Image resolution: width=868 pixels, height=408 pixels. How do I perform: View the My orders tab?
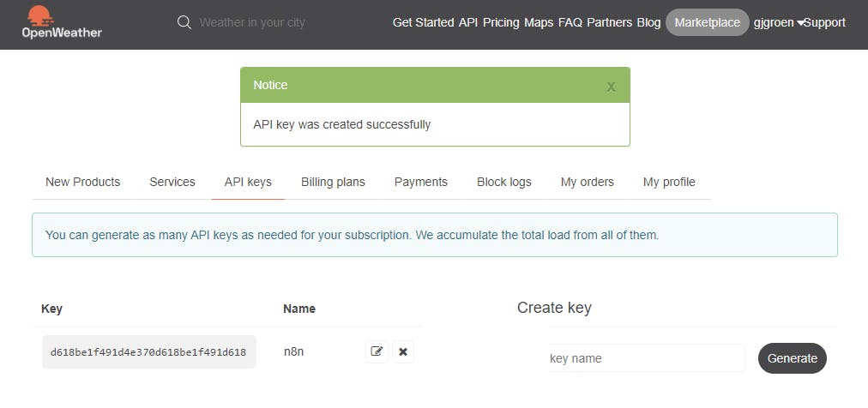588,182
